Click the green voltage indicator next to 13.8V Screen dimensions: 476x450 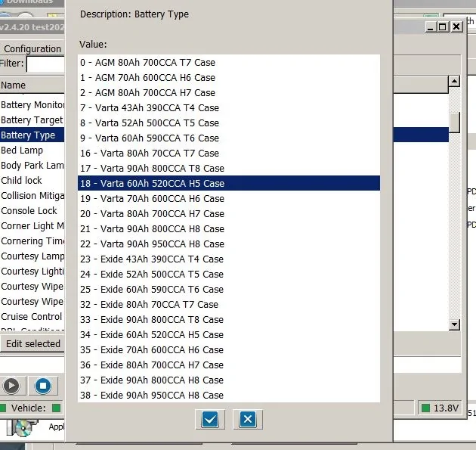click(425, 408)
